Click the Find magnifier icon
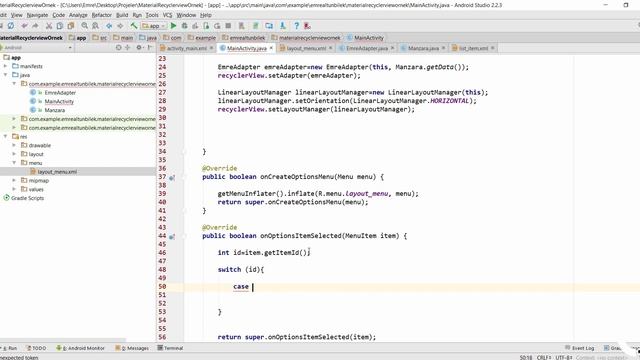 click(84, 26)
